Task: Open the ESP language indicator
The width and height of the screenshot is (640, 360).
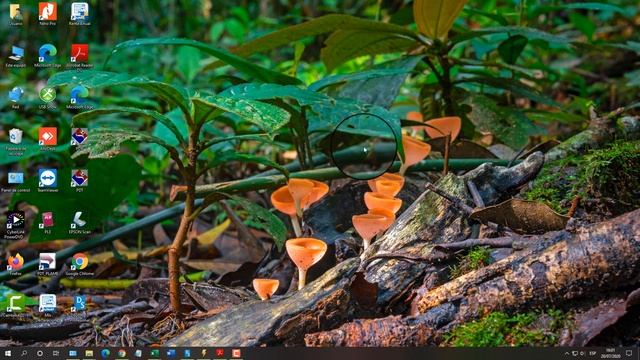Action: pos(593,353)
